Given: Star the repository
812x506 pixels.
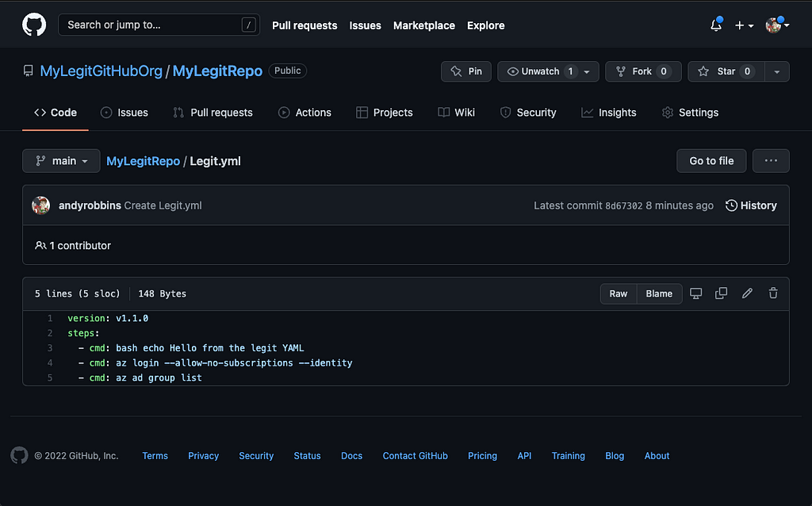Looking at the screenshot, I should coord(726,71).
